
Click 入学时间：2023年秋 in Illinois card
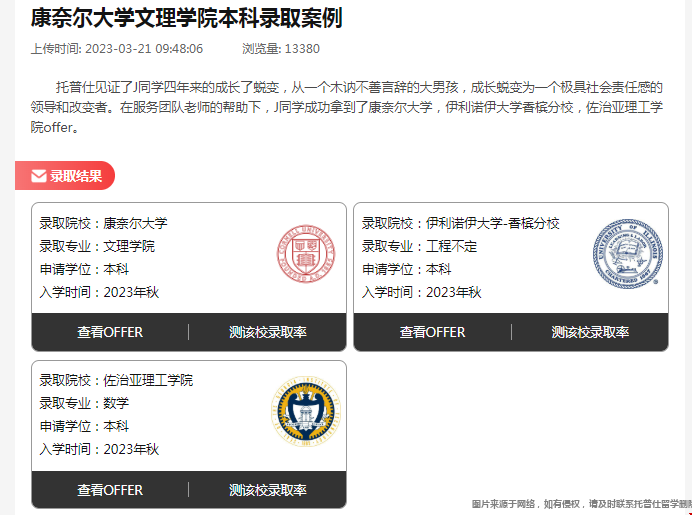coord(421,292)
